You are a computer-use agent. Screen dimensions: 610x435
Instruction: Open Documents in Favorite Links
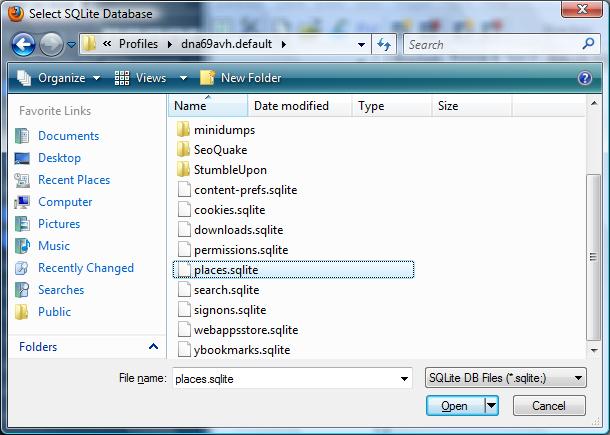pos(68,136)
